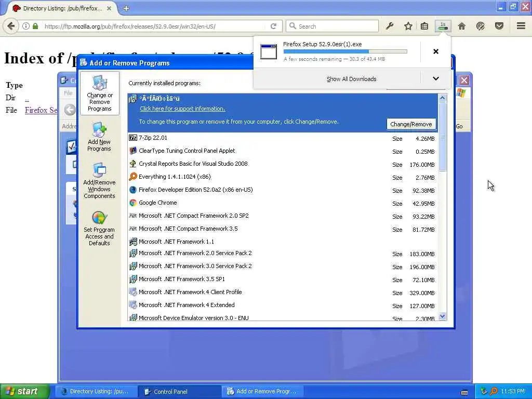Toggle the downloads panel toolbar icon

coord(443,26)
